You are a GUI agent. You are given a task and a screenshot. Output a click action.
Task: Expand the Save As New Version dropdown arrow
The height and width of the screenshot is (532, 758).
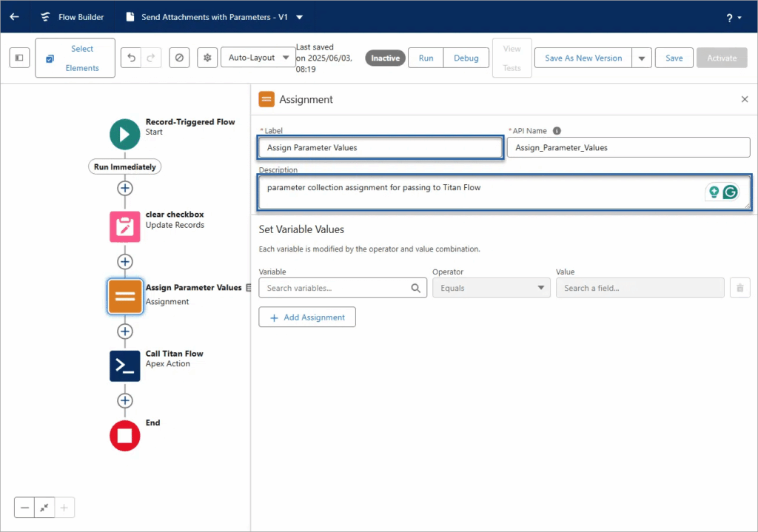click(640, 57)
